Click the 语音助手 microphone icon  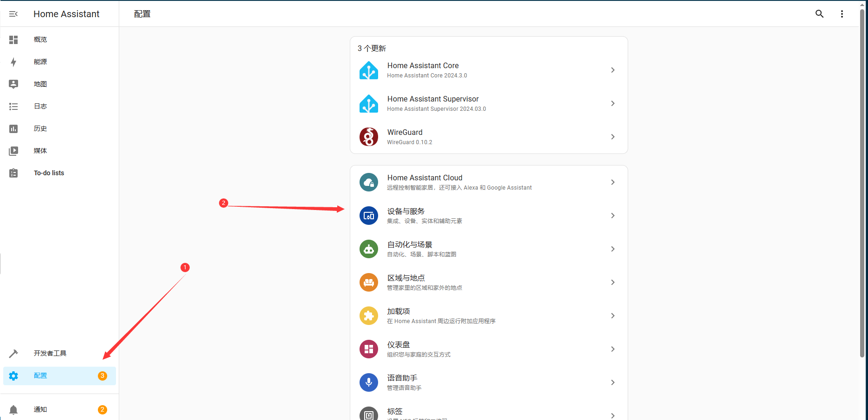[x=369, y=382]
